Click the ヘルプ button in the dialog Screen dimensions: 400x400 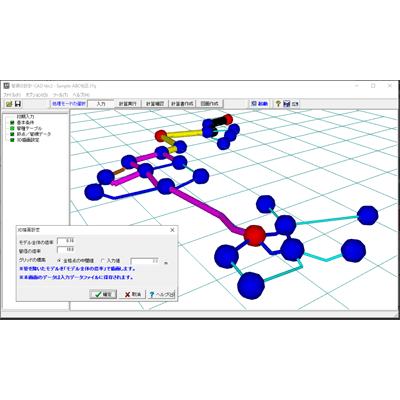(x=161, y=294)
